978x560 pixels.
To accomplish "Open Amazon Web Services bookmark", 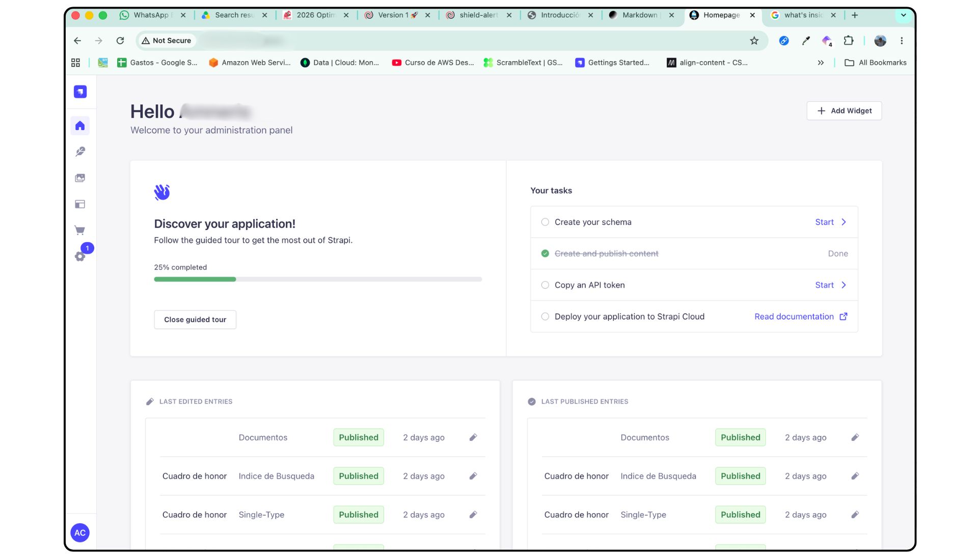I will click(250, 63).
